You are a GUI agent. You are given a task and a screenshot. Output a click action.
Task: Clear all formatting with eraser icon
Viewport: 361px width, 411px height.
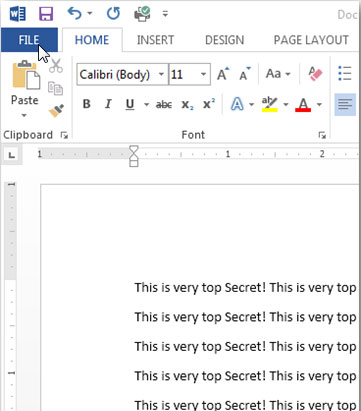click(315, 74)
